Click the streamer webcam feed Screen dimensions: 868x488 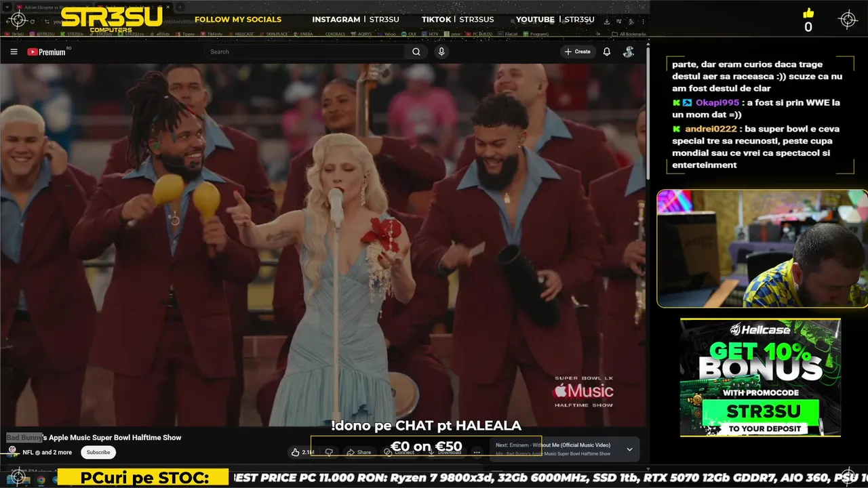(x=762, y=249)
